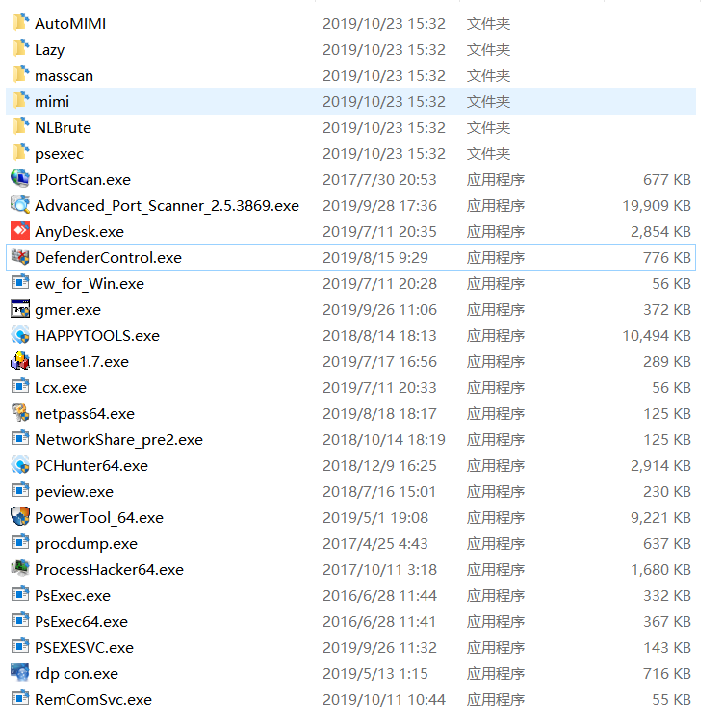Click the Lcx.exe icon
Image resolution: width=723 pixels, height=728 pixels.
[20, 387]
